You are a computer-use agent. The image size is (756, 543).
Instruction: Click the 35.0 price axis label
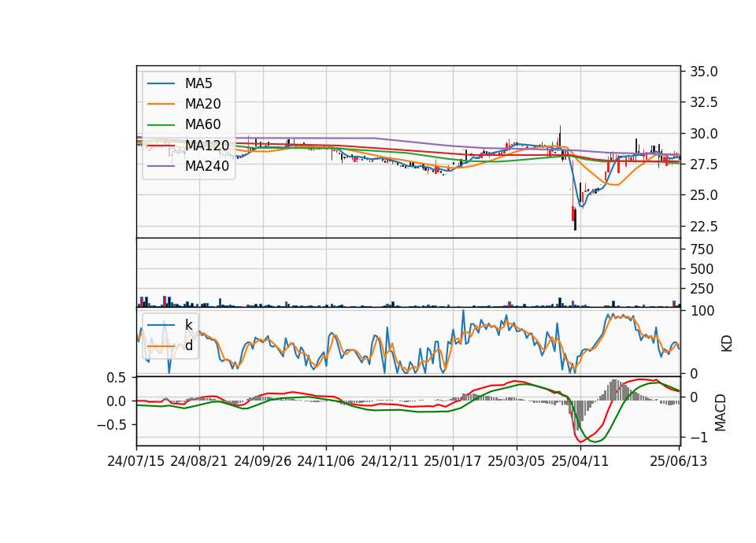[x=704, y=72]
